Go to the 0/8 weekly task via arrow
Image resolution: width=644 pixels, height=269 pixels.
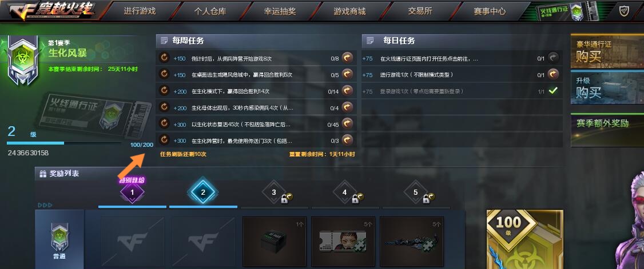click(x=348, y=58)
